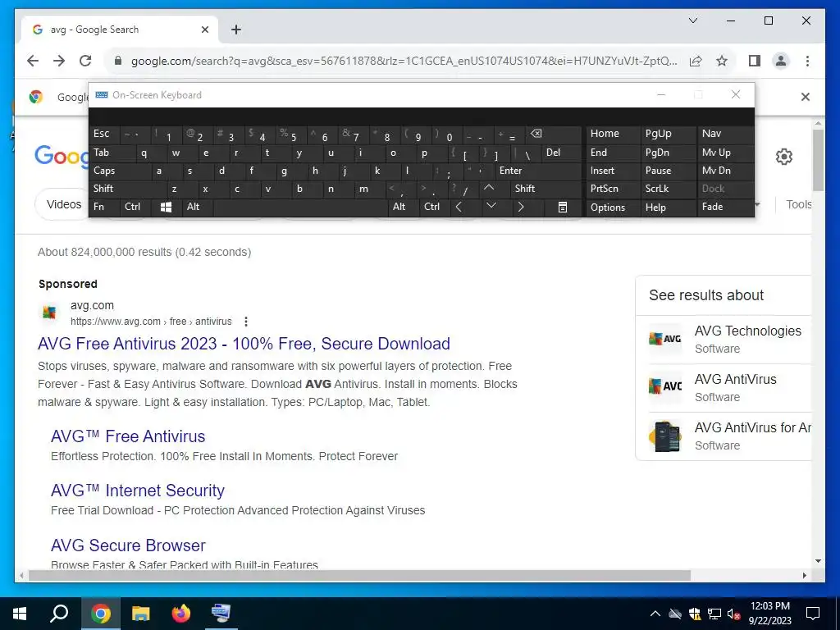
Task: Toggle the left Alt key
Action: [197, 207]
